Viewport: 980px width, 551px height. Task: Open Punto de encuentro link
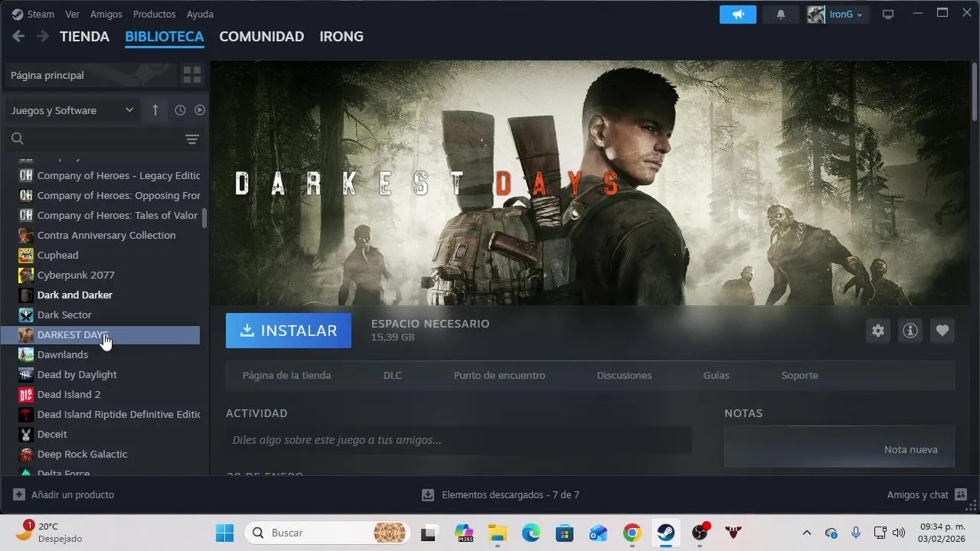point(499,376)
